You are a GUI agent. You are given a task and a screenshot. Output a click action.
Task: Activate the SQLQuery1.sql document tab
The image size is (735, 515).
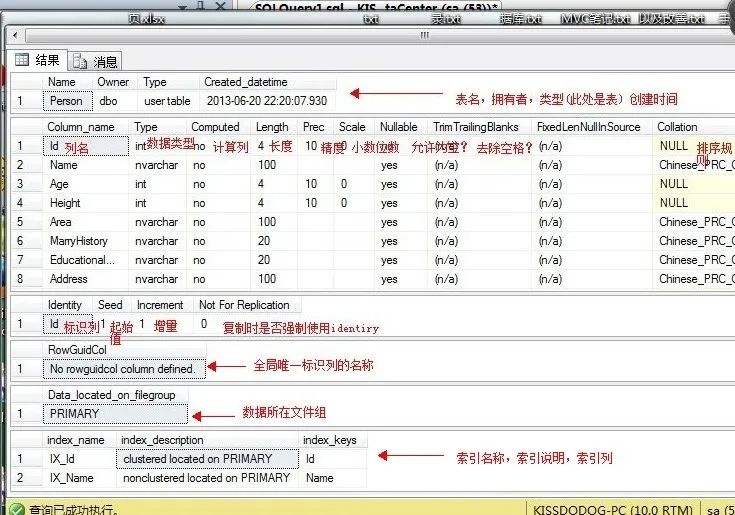tap(377, 7)
